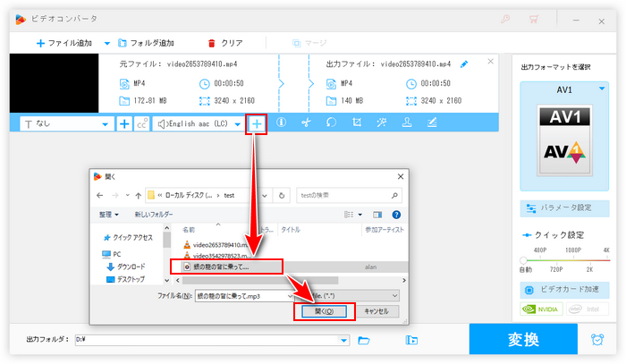Expand the output folder path dropdown
626x364 pixels.
pyautogui.click(x=343, y=340)
